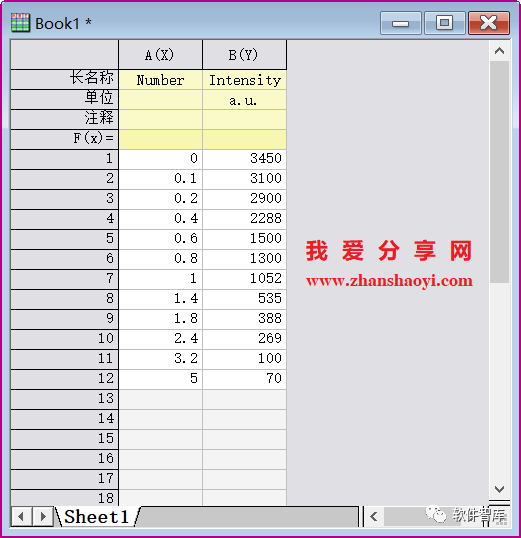Click Number cell with value 3.2
Viewport: 521px width, 538px height.
click(x=160, y=359)
